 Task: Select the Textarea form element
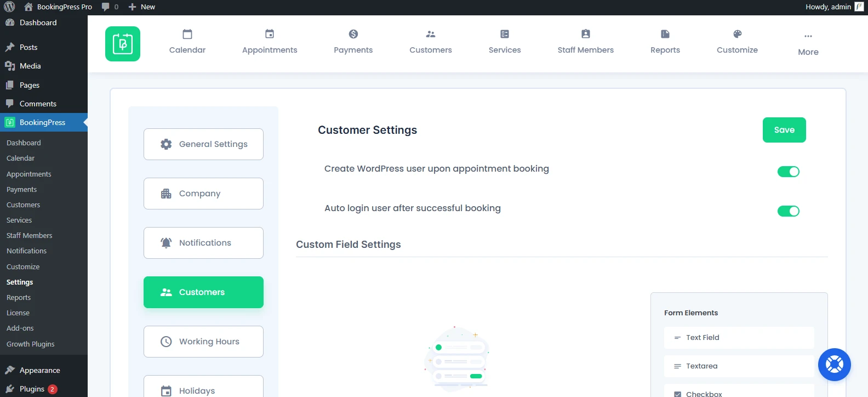point(739,366)
